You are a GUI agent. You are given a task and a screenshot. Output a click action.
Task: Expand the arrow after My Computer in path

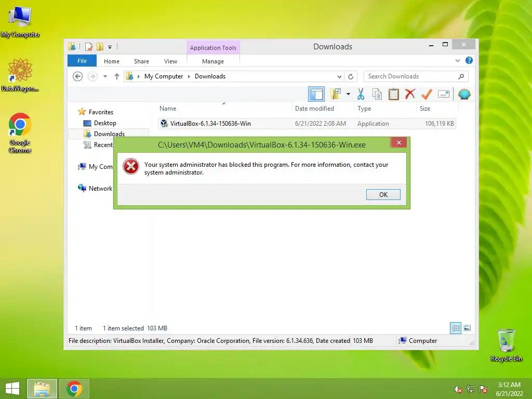(x=189, y=76)
